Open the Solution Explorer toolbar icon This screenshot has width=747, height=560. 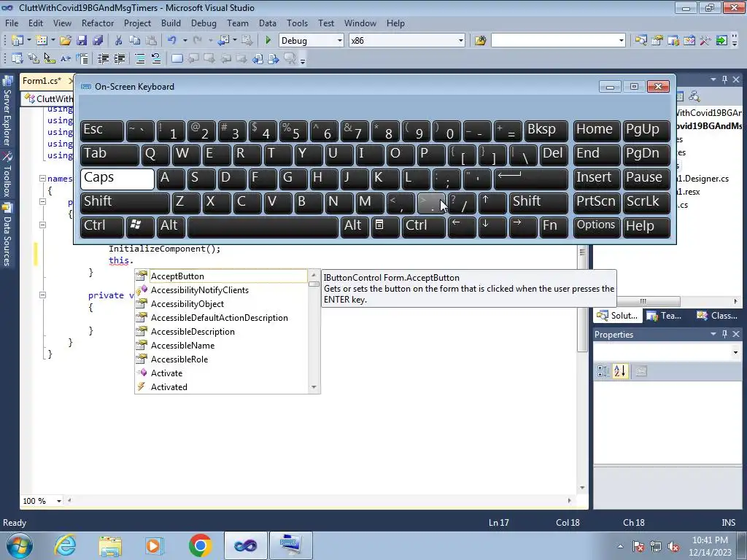coord(640,41)
